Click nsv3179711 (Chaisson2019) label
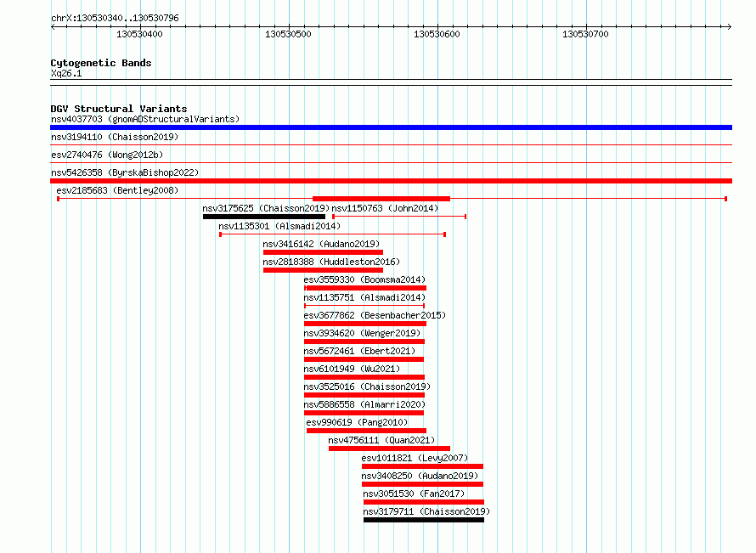This screenshot has height=553, width=756. coord(426,511)
